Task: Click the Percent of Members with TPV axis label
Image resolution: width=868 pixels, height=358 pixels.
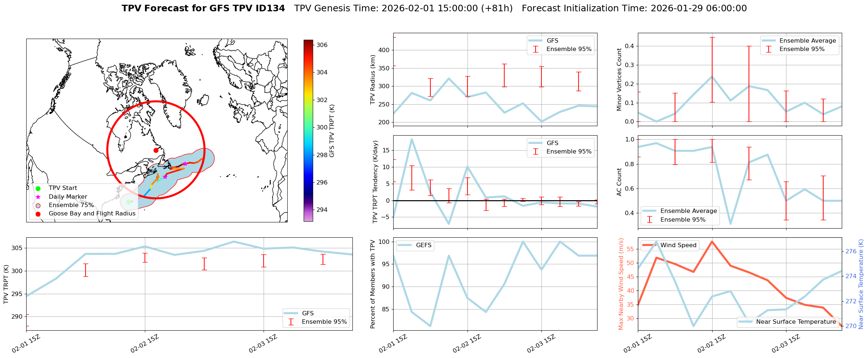Action: tap(372, 284)
